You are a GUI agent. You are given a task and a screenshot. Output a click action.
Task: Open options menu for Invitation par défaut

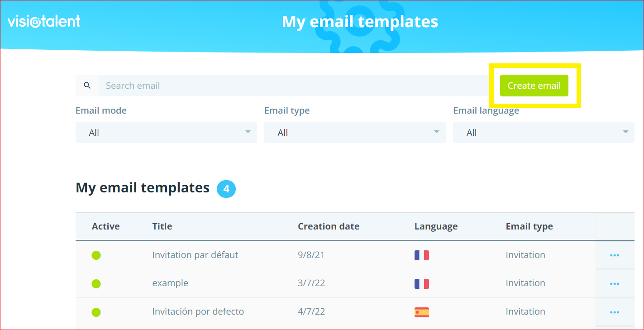pos(614,255)
